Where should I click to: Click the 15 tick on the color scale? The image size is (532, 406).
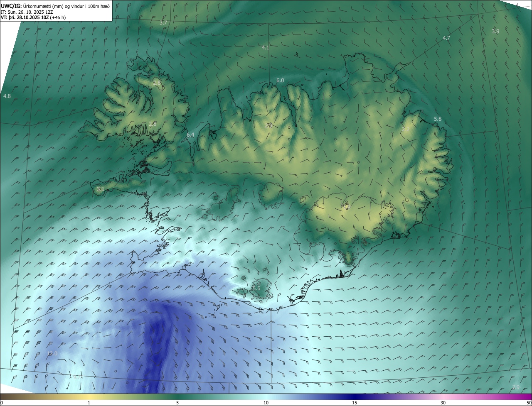tap(355, 403)
